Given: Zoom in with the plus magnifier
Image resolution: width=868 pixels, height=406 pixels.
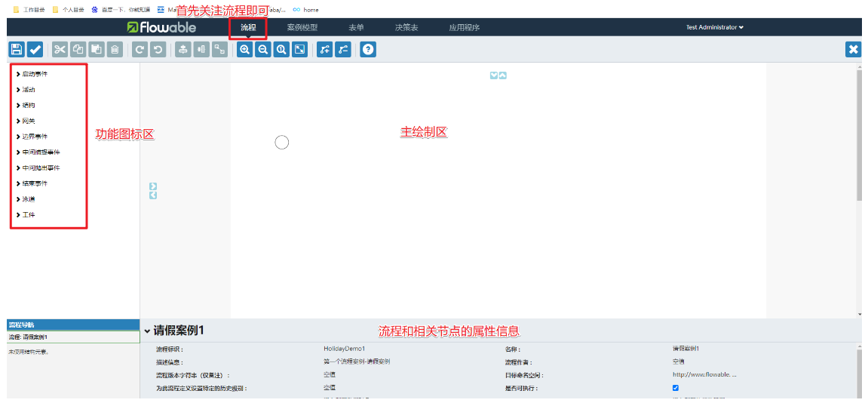Looking at the screenshot, I should [244, 49].
